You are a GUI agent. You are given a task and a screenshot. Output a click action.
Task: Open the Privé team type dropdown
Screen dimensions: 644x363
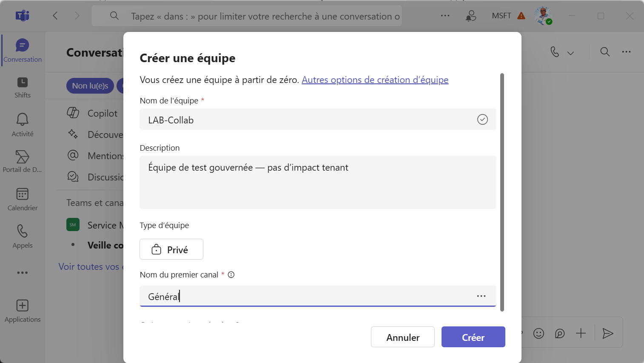coord(171,249)
